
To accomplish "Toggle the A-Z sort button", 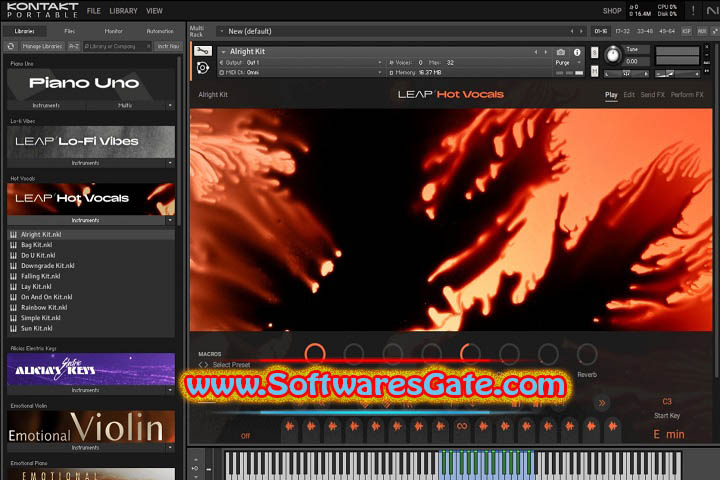I will tap(74, 46).
